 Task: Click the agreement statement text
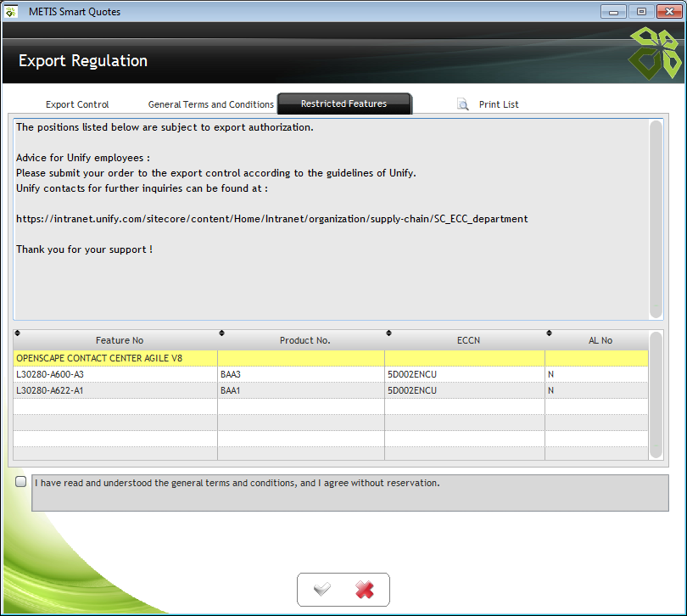(x=237, y=483)
